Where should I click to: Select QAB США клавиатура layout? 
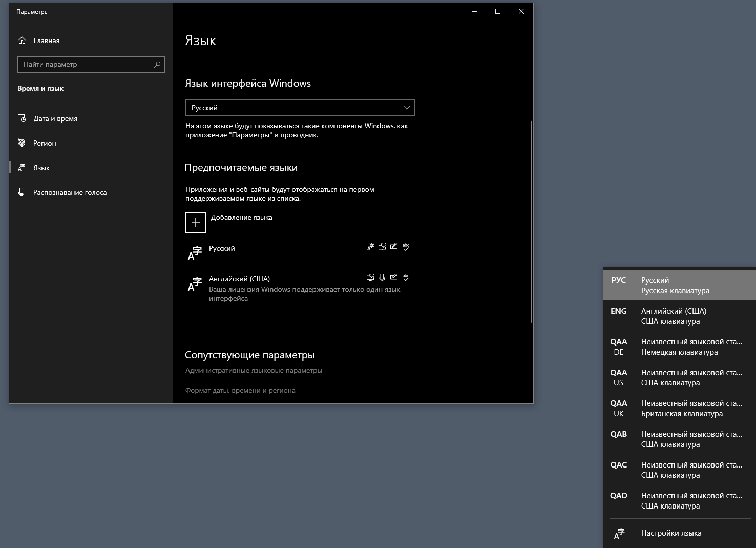coord(680,439)
